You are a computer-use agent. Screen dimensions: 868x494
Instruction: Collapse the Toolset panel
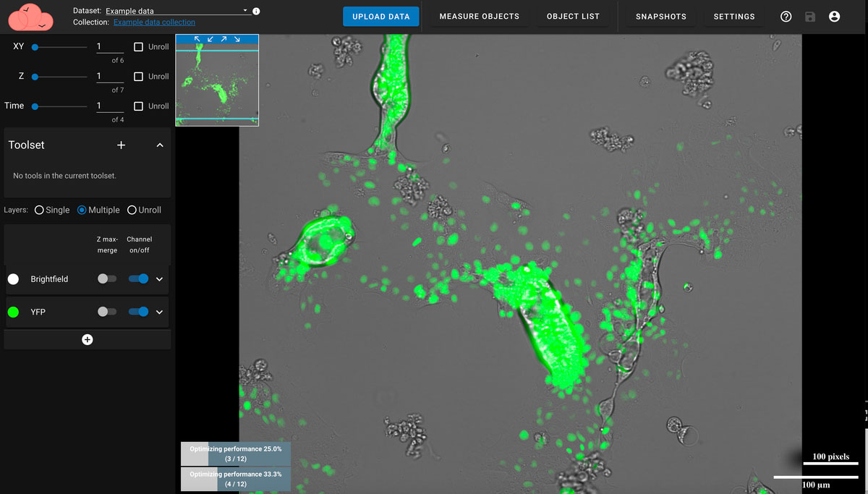click(x=160, y=145)
